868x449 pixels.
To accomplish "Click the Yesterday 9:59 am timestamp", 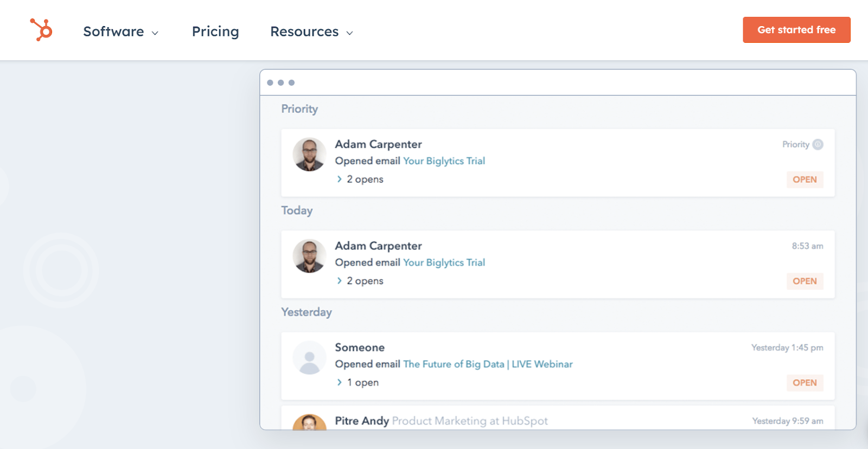I will (788, 421).
